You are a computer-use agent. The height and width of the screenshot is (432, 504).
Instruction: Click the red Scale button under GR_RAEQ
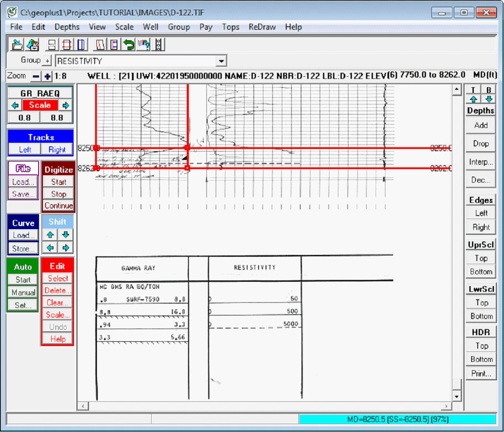click(40, 105)
